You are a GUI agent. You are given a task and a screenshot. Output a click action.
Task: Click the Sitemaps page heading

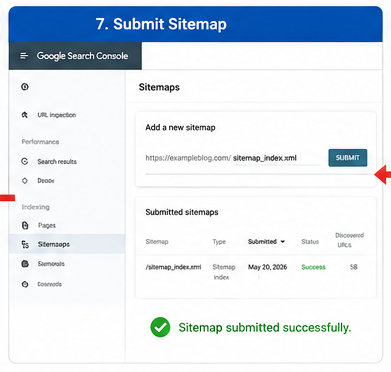(x=159, y=87)
